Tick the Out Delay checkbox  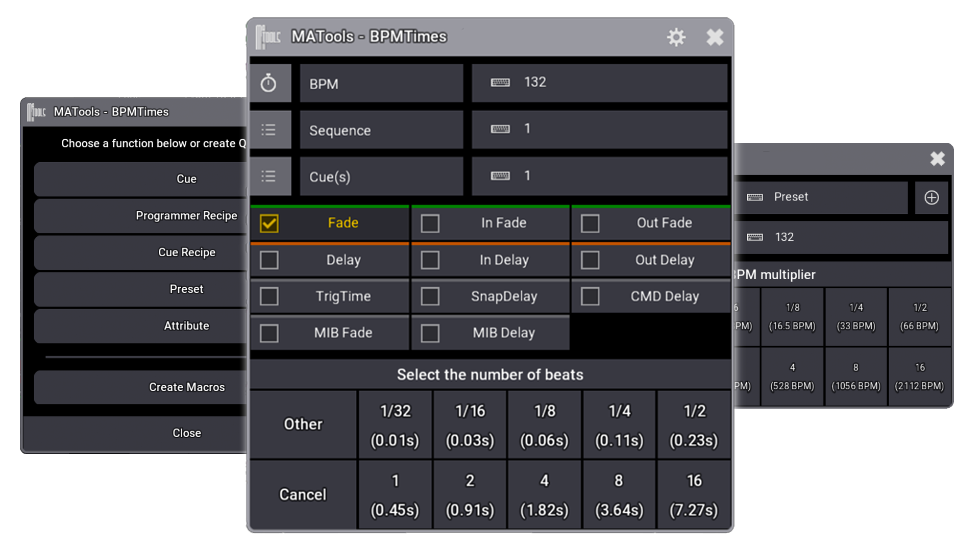click(590, 260)
